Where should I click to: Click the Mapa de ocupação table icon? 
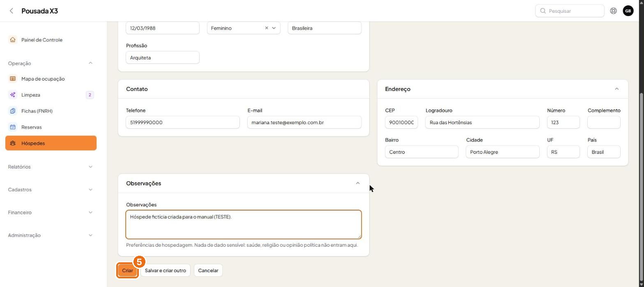[x=13, y=79]
